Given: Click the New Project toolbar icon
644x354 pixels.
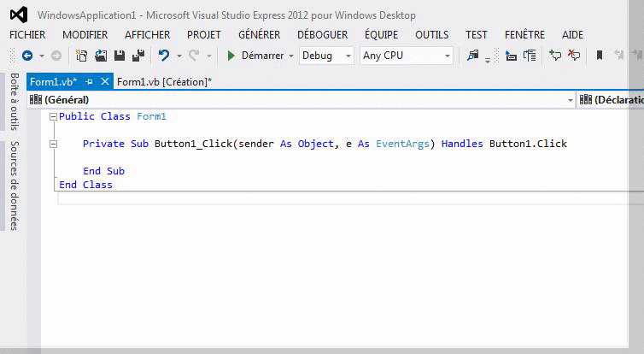Looking at the screenshot, I should pos(81,55).
